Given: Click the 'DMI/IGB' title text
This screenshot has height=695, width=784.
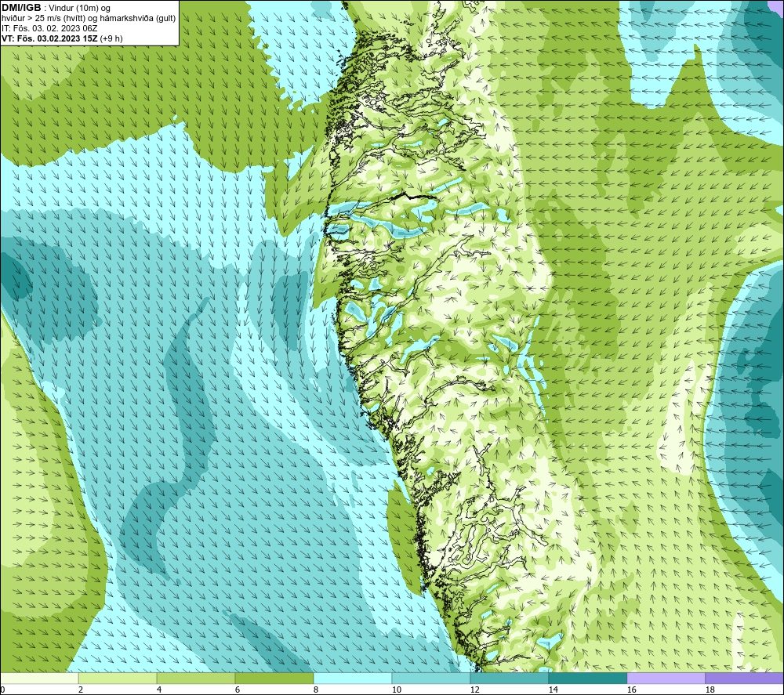Looking at the screenshot, I should click(x=21, y=8).
